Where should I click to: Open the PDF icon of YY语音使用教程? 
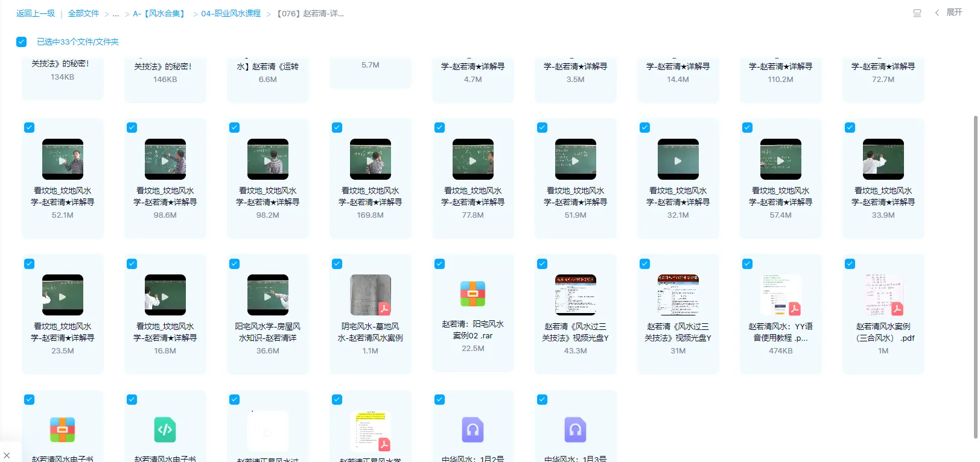pyautogui.click(x=781, y=295)
